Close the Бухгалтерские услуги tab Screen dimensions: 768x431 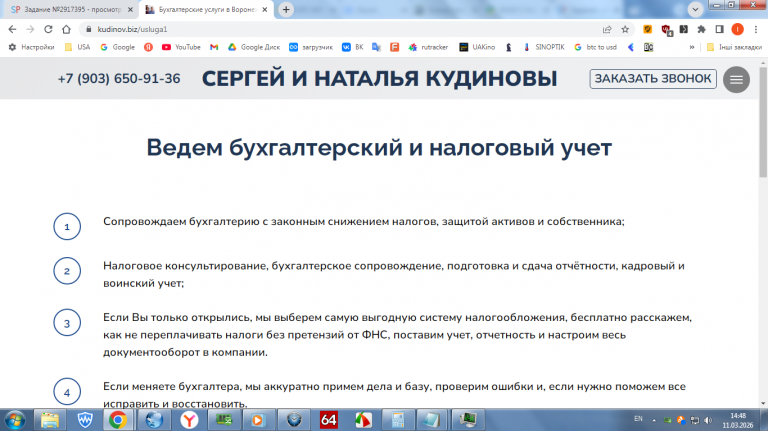coord(264,9)
